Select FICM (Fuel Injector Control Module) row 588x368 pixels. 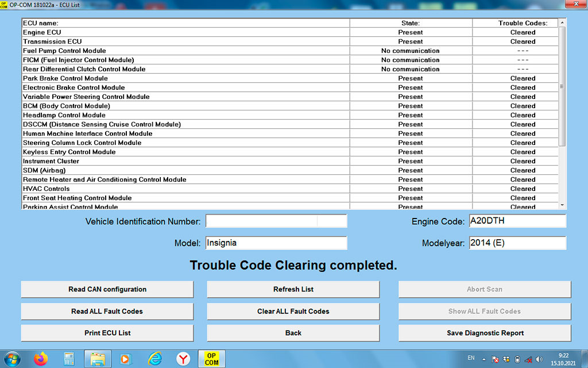(290, 60)
